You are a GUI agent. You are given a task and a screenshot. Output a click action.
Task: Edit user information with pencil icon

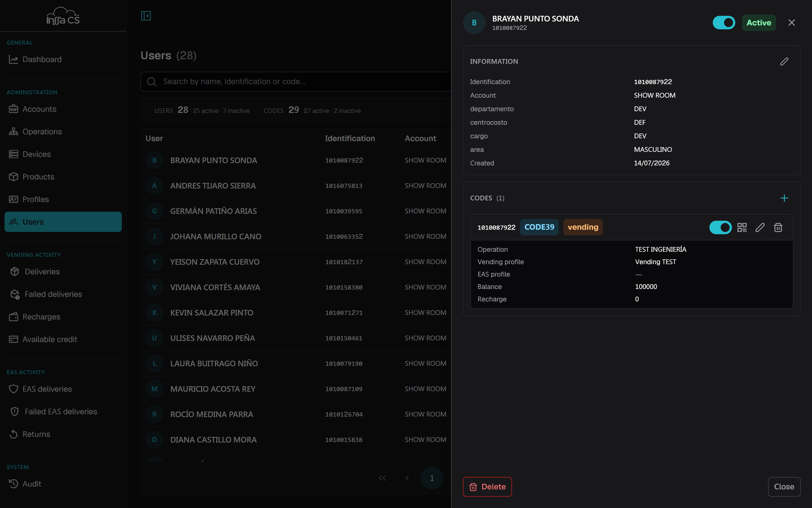pyautogui.click(x=784, y=62)
